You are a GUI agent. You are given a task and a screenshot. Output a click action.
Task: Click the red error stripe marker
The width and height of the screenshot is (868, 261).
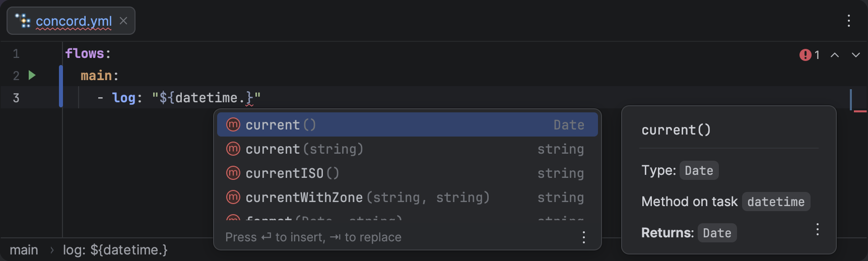[860, 111]
